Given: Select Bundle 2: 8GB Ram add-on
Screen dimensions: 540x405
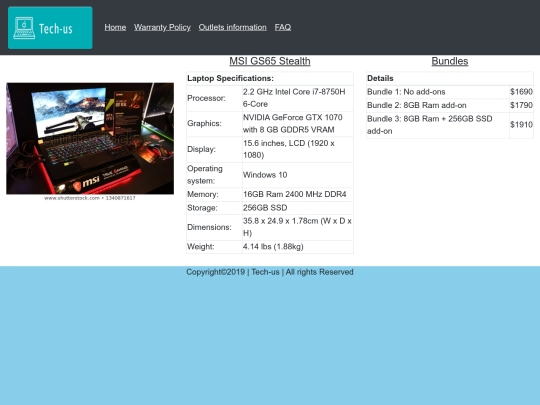Looking at the screenshot, I should click(x=417, y=105).
